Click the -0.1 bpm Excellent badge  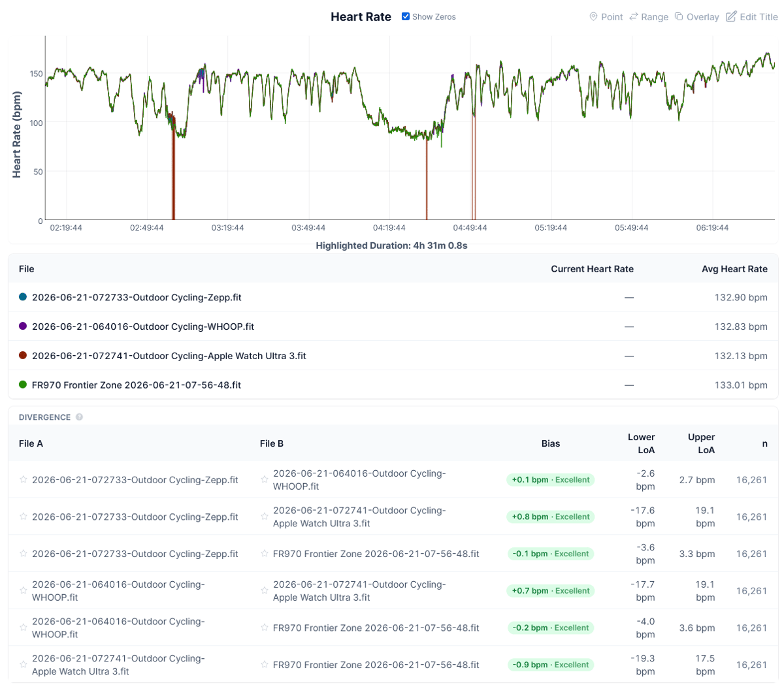[551, 554]
